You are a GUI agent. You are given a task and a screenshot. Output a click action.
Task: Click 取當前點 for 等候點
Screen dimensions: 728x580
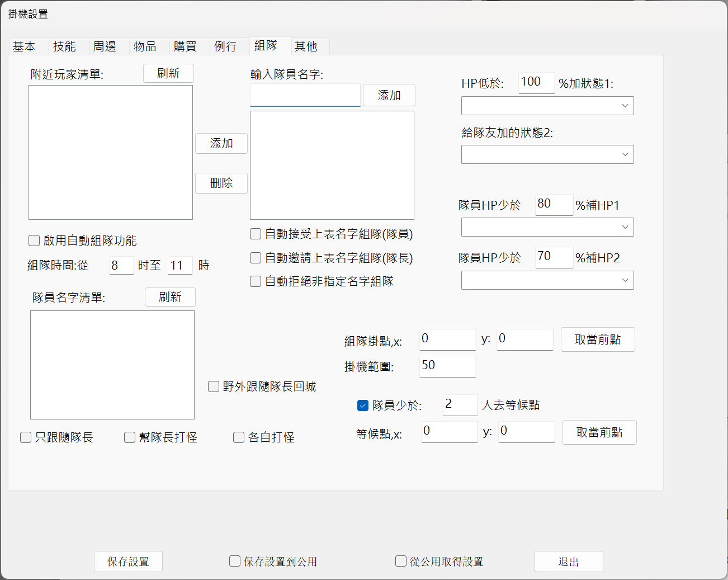[x=599, y=432]
